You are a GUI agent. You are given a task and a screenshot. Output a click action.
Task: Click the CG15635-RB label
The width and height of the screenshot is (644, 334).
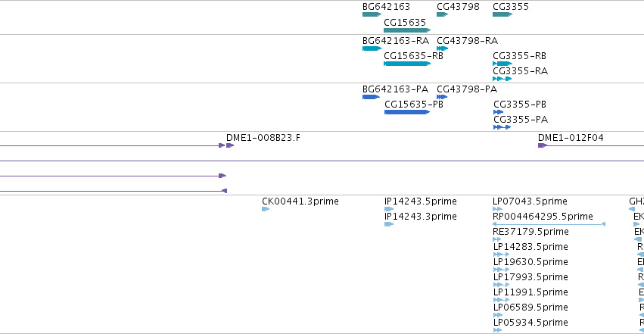(414, 56)
